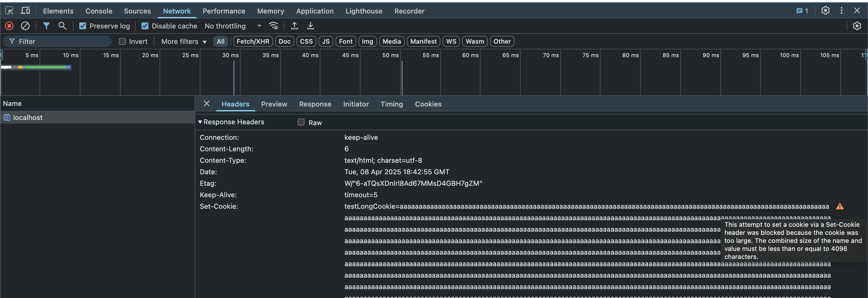Export HAR file with download icon
This screenshot has width=868, height=298.
(310, 26)
